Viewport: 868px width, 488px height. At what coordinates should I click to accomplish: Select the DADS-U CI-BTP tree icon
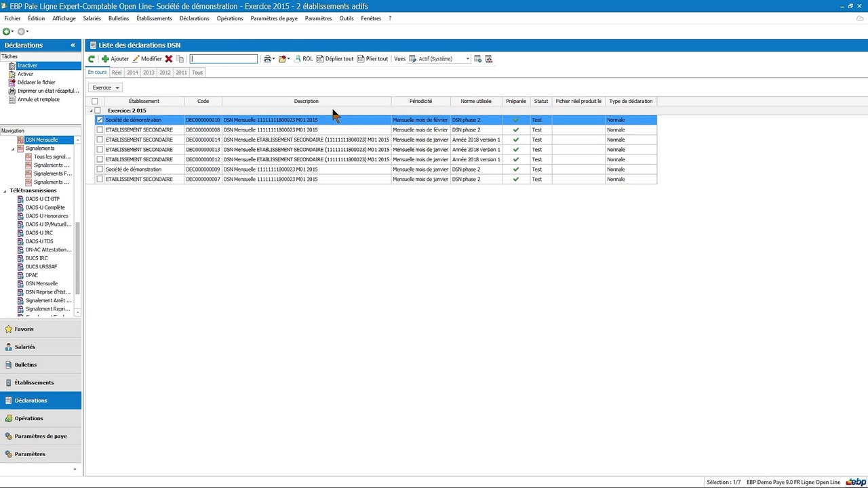click(x=20, y=199)
